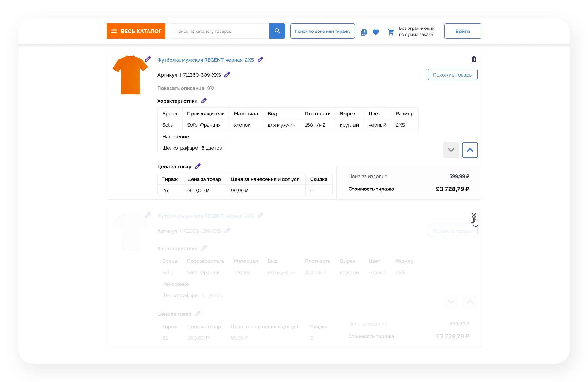
Task: Edit Характеристики pencil in faded second card
Action: pyautogui.click(x=204, y=248)
